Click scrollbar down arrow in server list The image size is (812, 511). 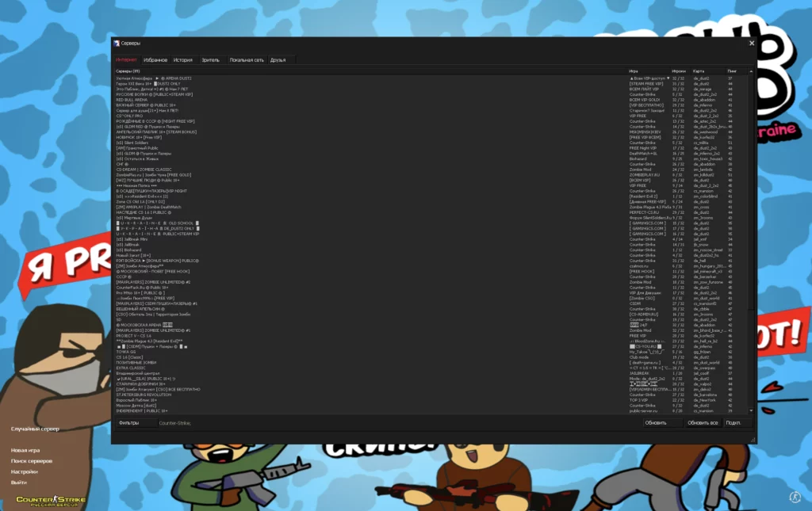pyautogui.click(x=749, y=410)
